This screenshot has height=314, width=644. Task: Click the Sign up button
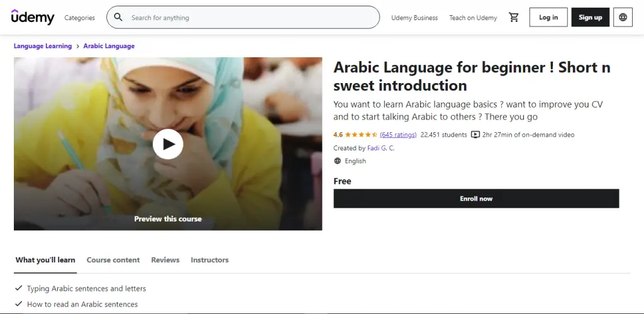[590, 18]
